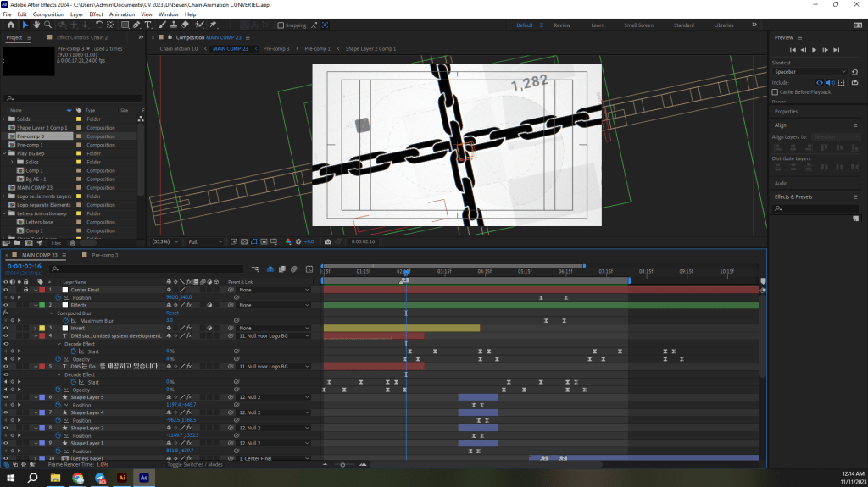Select the Hand tool in toolbar

coord(36,25)
